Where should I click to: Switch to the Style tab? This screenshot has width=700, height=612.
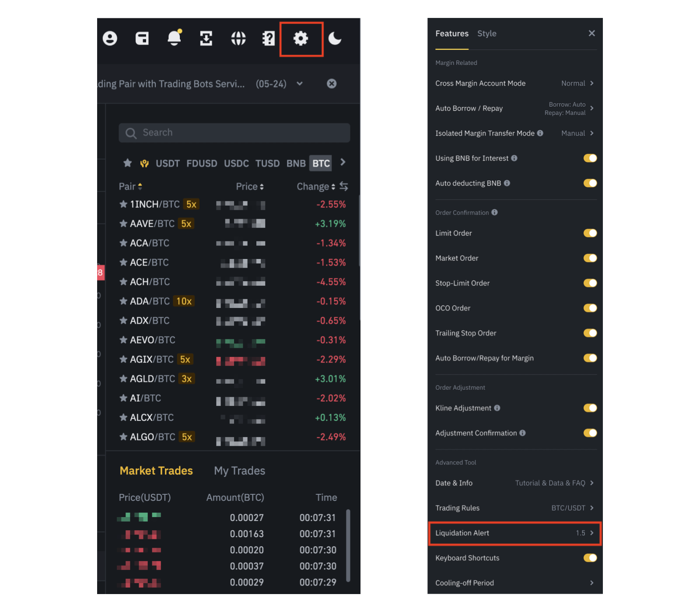coord(486,34)
